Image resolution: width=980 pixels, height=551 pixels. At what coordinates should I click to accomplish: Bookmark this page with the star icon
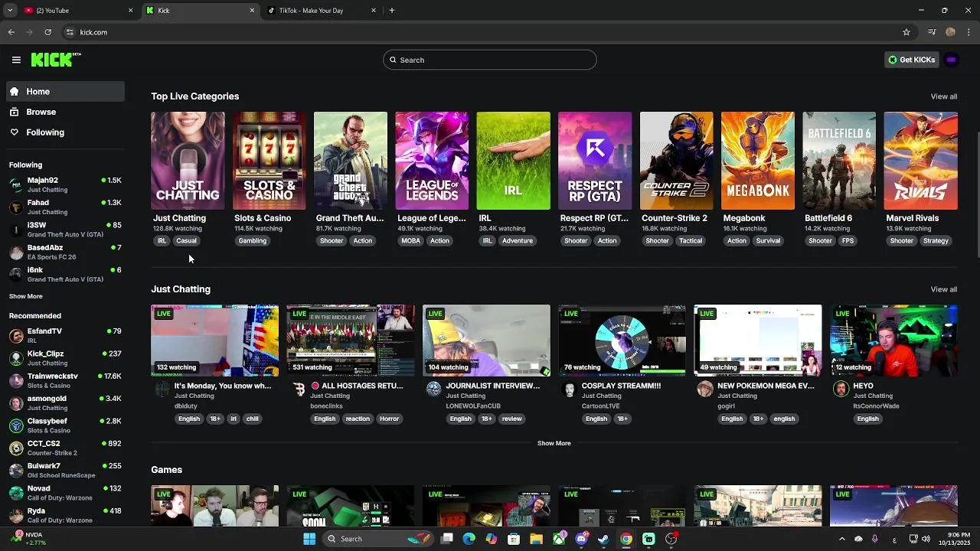[906, 32]
